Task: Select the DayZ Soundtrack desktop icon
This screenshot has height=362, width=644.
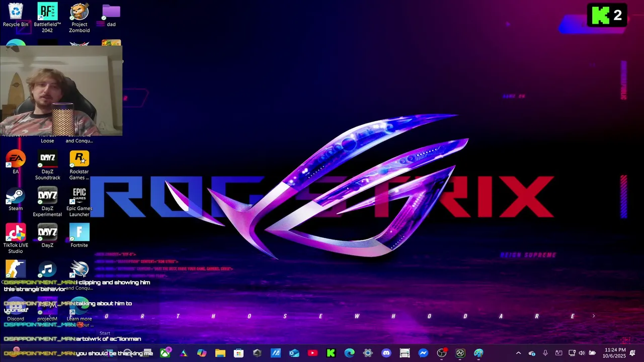Action: 47,165
